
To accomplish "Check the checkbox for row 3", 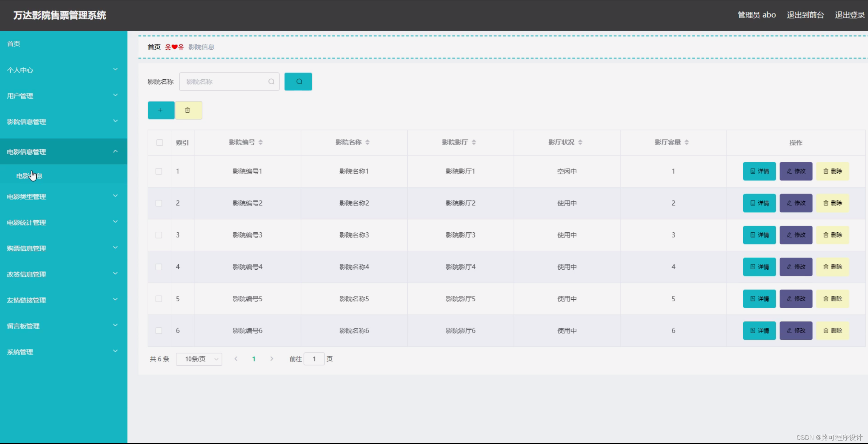I will coord(159,235).
